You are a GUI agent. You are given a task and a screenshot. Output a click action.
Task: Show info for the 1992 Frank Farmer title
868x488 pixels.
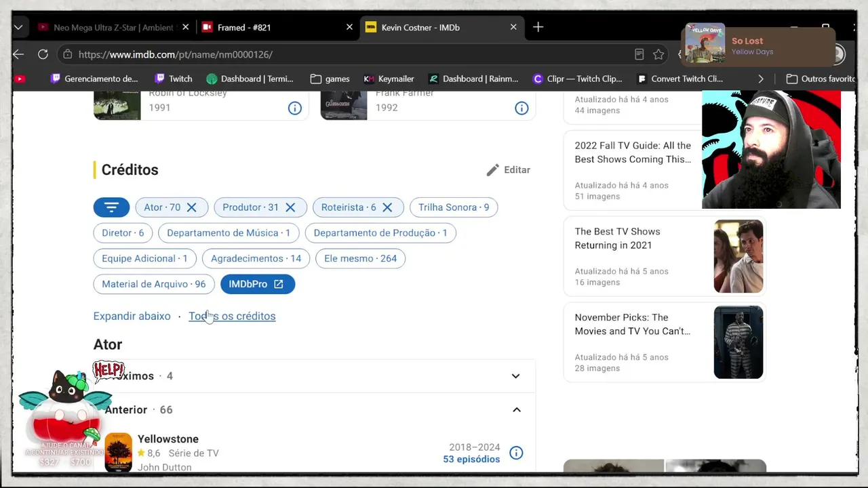[x=521, y=108]
